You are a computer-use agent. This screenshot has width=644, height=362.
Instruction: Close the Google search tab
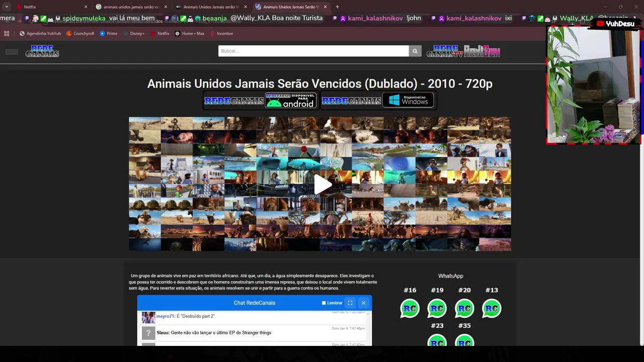coord(166,7)
